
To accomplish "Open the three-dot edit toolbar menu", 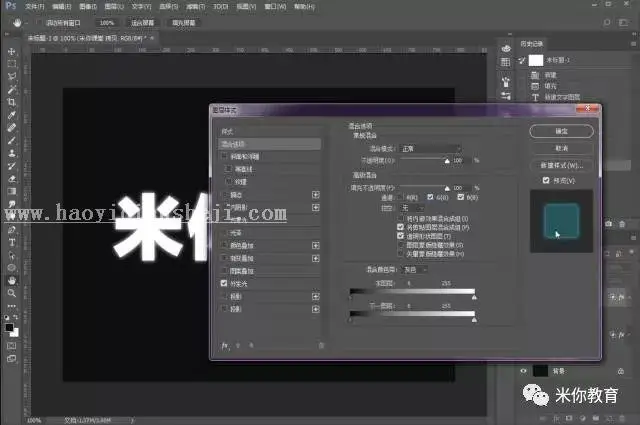I will coord(11,306).
